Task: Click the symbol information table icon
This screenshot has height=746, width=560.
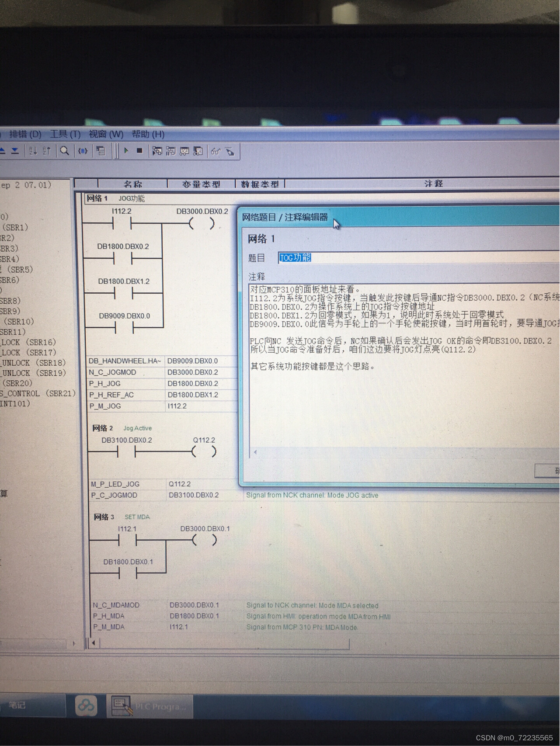Action: pyautogui.click(x=101, y=151)
